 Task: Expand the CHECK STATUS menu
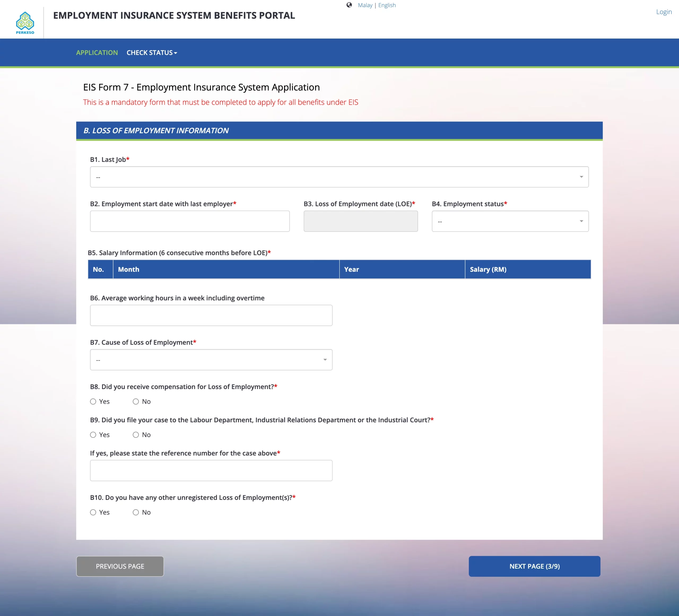coord(151,53)
